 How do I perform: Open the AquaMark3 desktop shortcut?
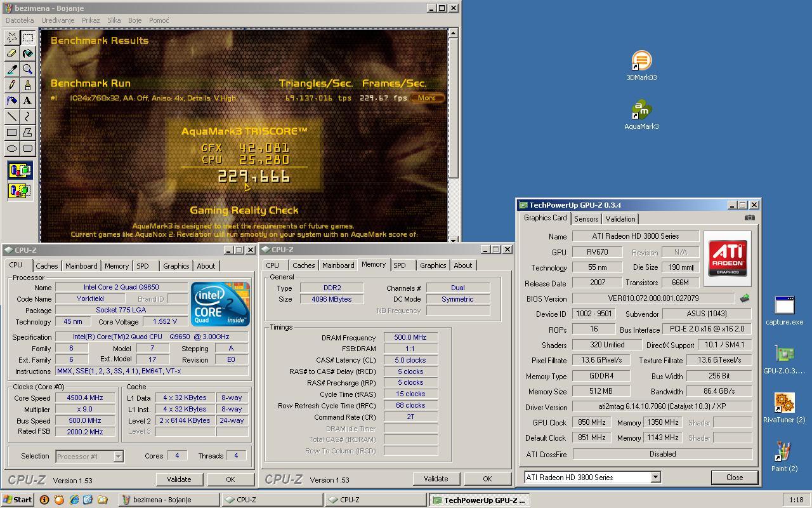[641, 115]
